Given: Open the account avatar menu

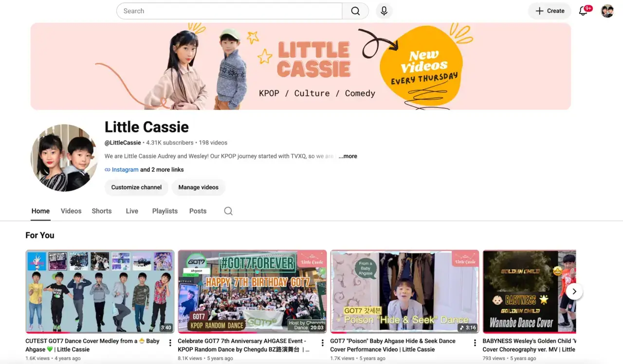Looking at the screenshot, I should coord(607,11).
